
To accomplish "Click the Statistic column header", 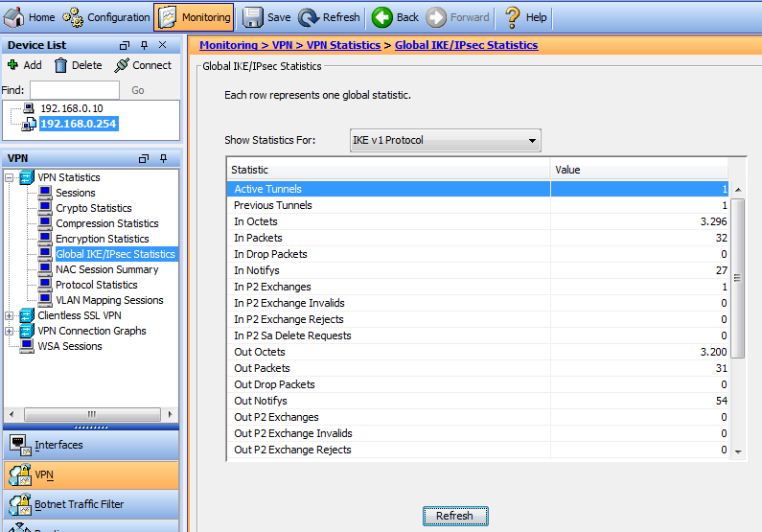I will 388,170.
